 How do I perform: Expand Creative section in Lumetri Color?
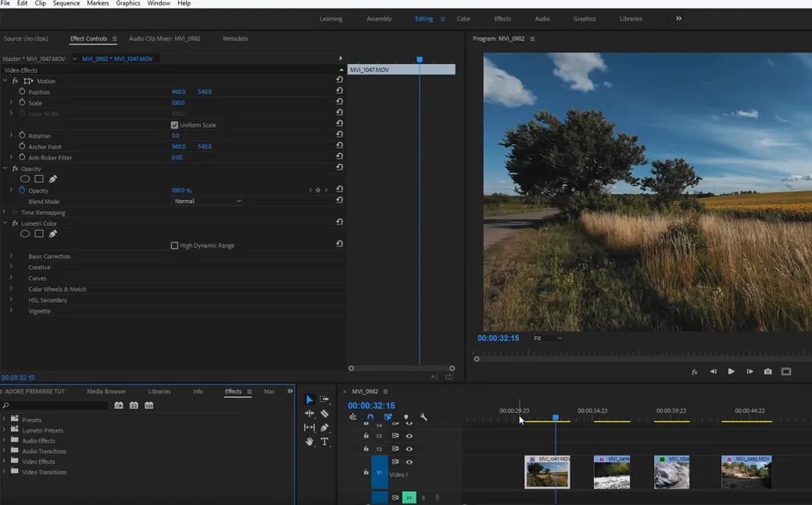click(11, 267)
